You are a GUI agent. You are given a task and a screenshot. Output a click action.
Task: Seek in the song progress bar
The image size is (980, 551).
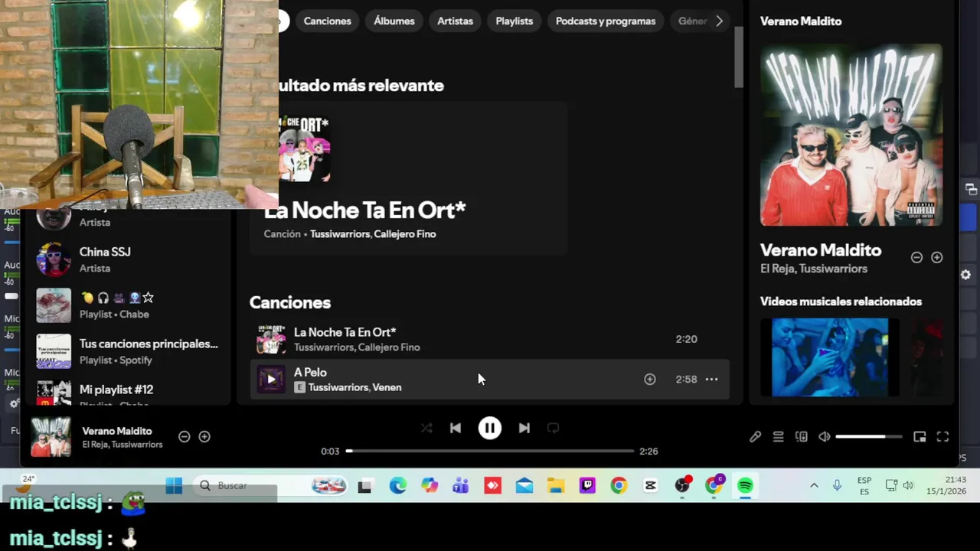(x=490, y=451)
